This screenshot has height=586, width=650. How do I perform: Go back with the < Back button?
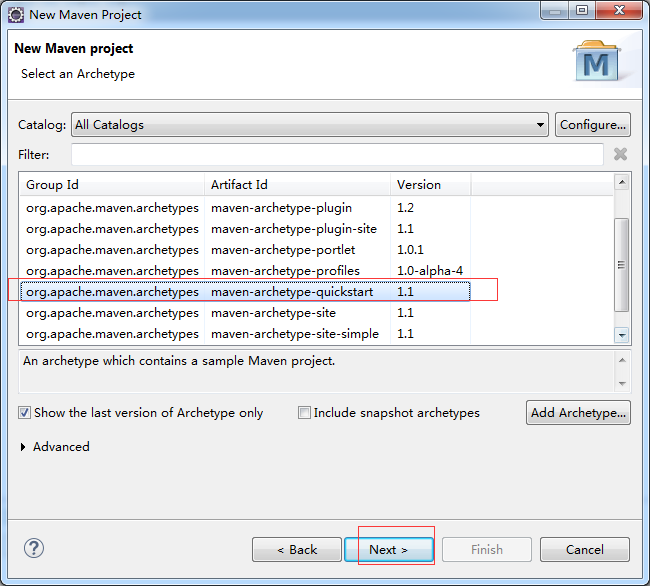coord(297,550)
